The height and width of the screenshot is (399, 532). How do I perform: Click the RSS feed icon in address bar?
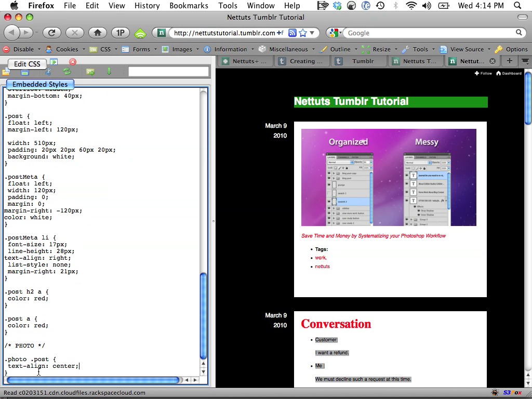(292, 33)
